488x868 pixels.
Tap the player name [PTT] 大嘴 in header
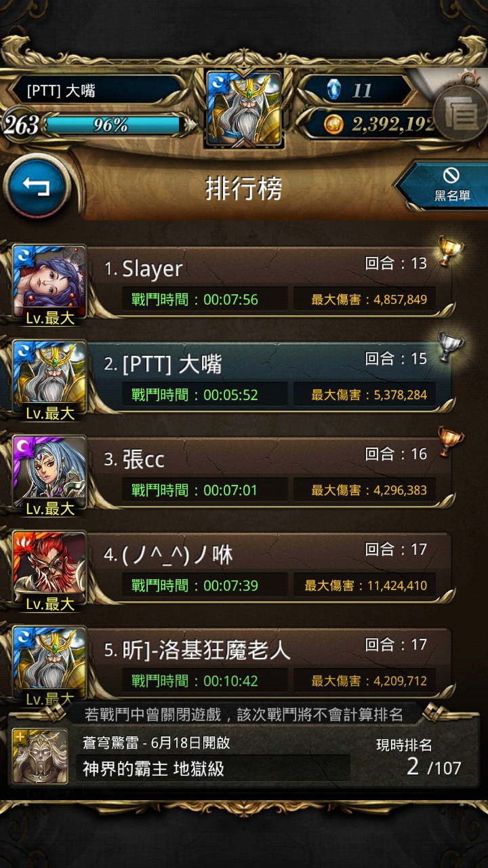61,90
